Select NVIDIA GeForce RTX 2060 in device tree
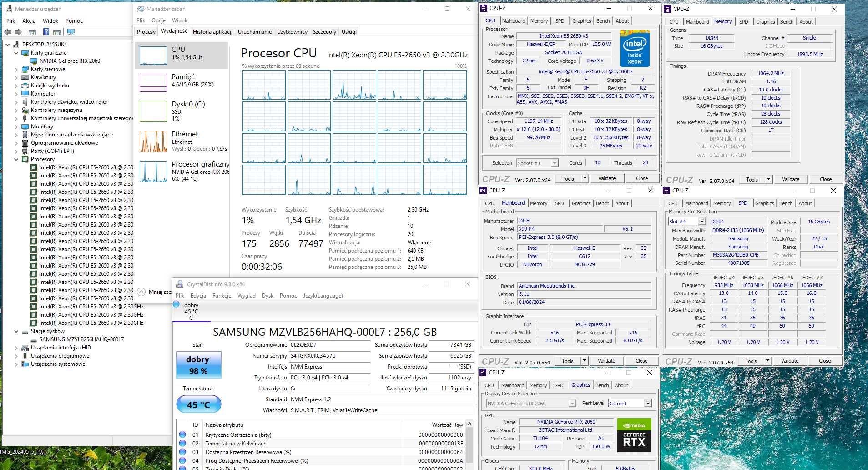This screenshot has width=868, height=470. 70,61
